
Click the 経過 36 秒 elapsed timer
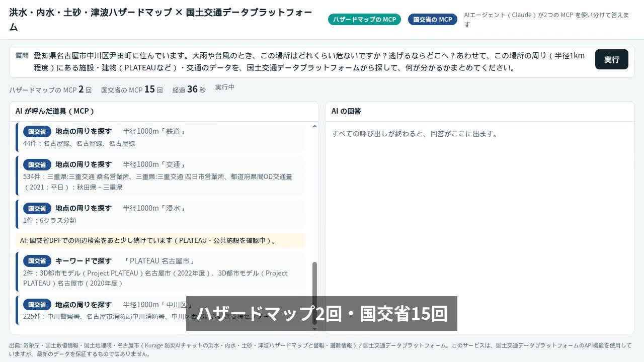point(189,89)
